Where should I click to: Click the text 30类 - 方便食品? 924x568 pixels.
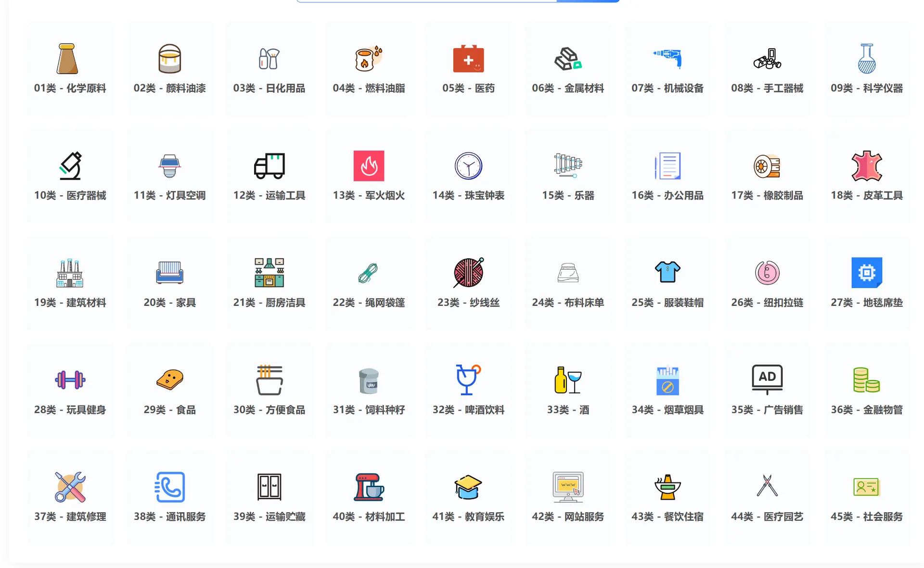click(x=269, y=410)
